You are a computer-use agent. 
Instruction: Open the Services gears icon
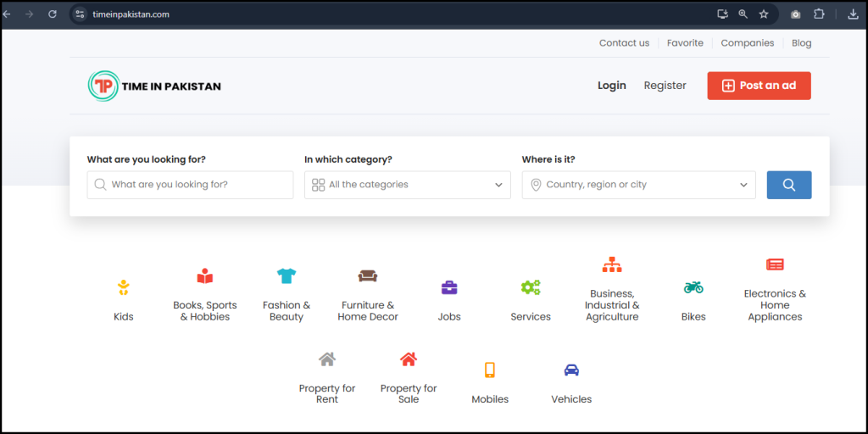click(531, 287)
